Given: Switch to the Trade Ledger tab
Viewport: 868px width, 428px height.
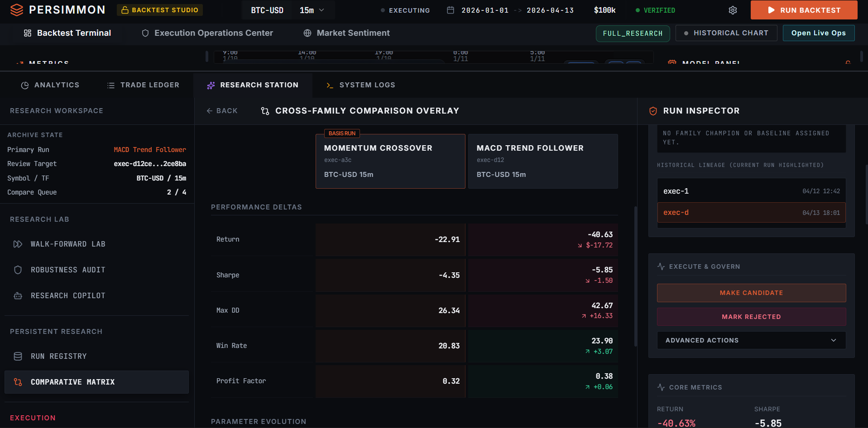Looking at the screenshot, I should click(x=143, y=85).
